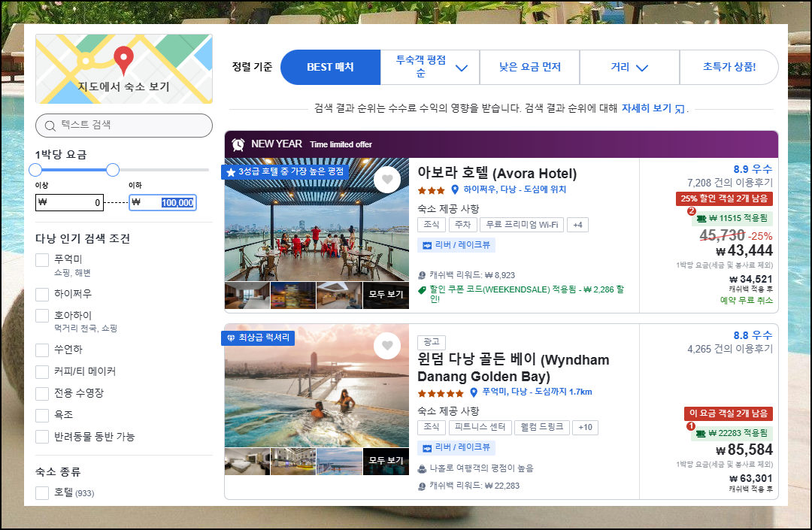Open Avora Hotel main rooftop terrace photo
Screen dimensions: 812x530
pos(317,220)
